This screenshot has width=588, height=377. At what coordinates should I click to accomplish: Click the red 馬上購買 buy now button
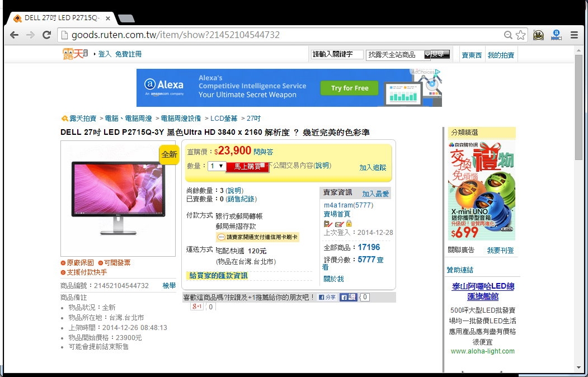[247, 167]
